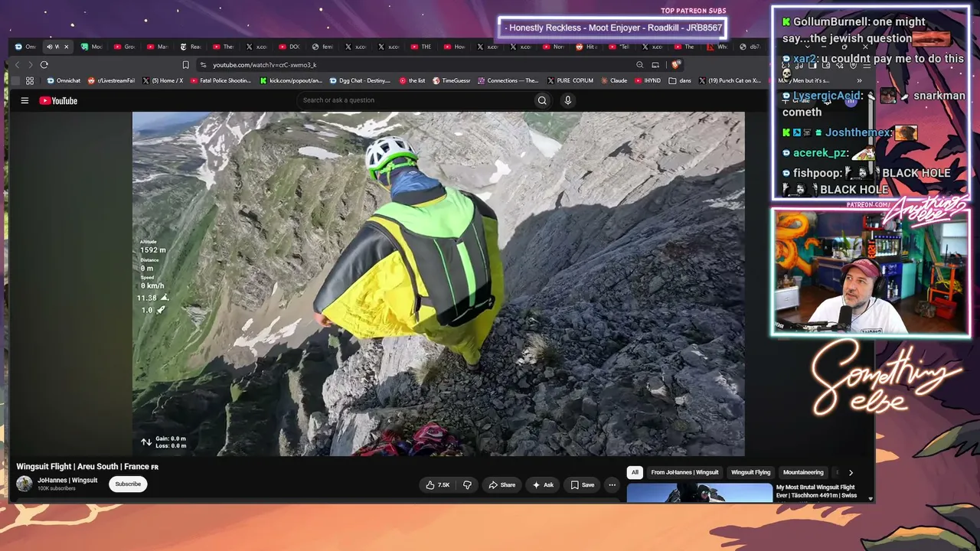Click the wingsuit video player
Image resolution: width=980 pixels, height=551 pixels.
(438, 284)
